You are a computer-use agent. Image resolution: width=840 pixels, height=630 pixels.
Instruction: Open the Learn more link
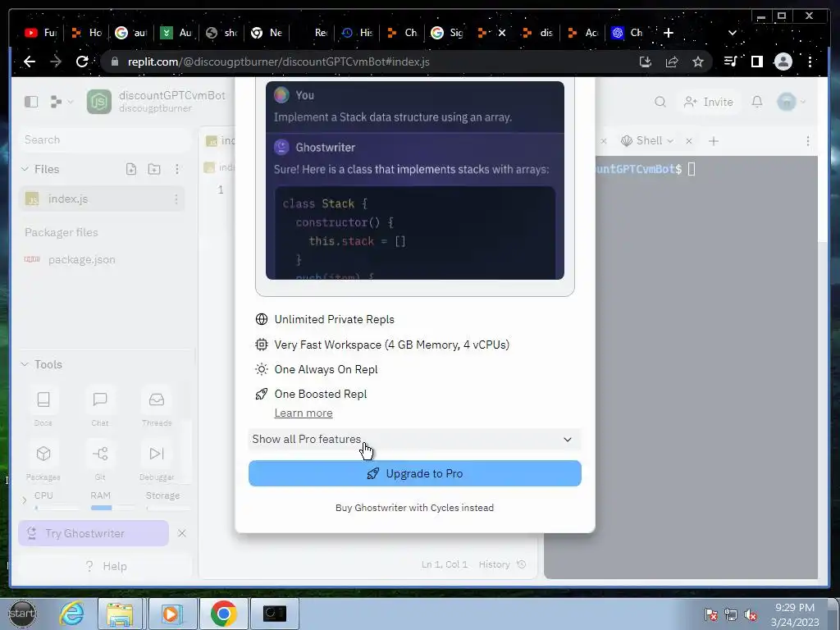304,413
